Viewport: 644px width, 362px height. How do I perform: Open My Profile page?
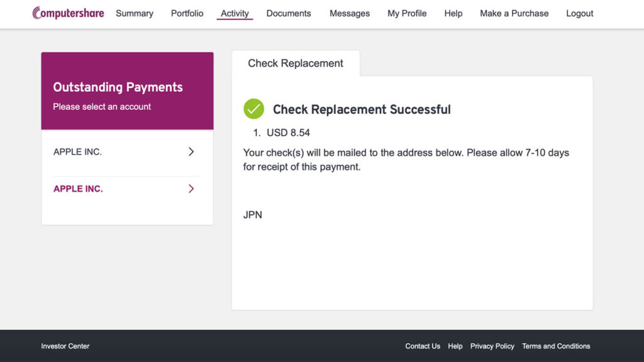point(407,14)
